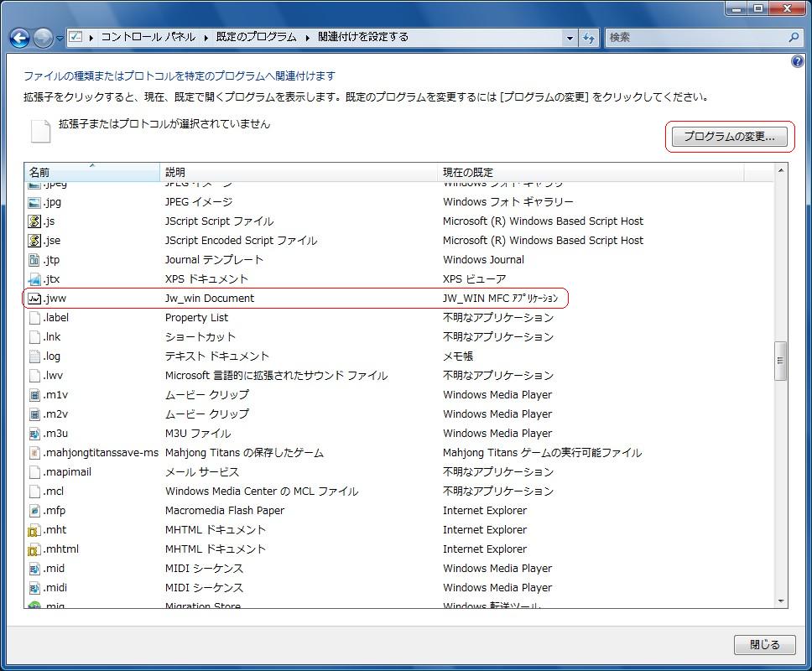The image size is (812, 671).
Task: Click the プログラムの変更 button
Action: pyautogui.click(x=728, y=137)
